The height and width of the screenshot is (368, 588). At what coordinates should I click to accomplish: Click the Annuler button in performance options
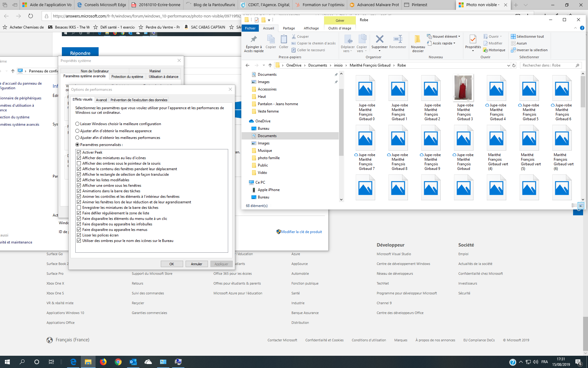coord(196,264)
